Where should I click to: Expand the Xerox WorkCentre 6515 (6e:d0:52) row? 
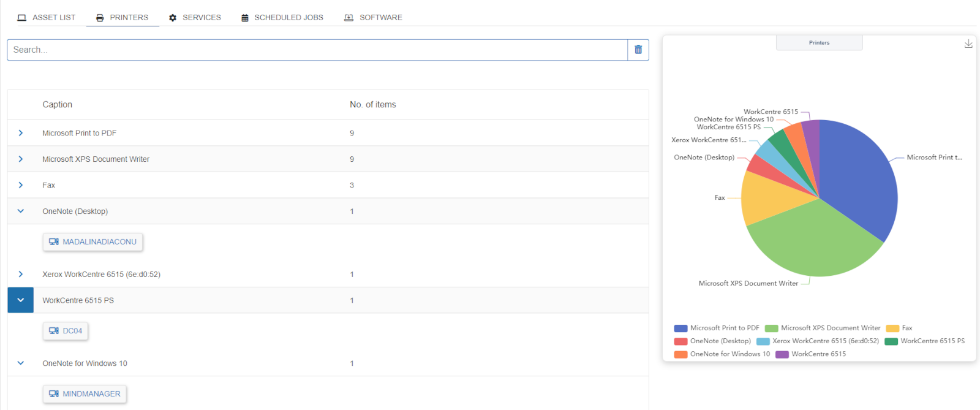[21, 275]
